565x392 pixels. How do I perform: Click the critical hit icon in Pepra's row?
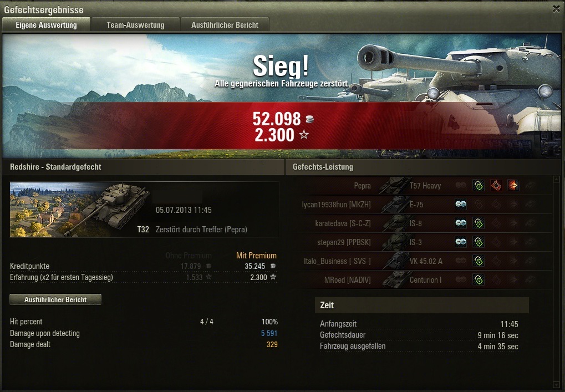point(496,186)
